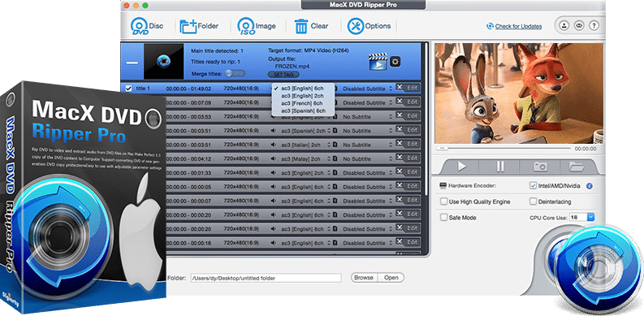This screenshot has height=316, width=644.
Task: Open the Options settings
Action: (369, 26)
